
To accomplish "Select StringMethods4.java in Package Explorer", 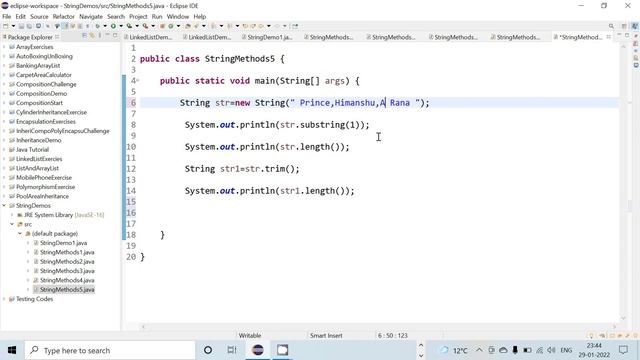I will 67,280.
